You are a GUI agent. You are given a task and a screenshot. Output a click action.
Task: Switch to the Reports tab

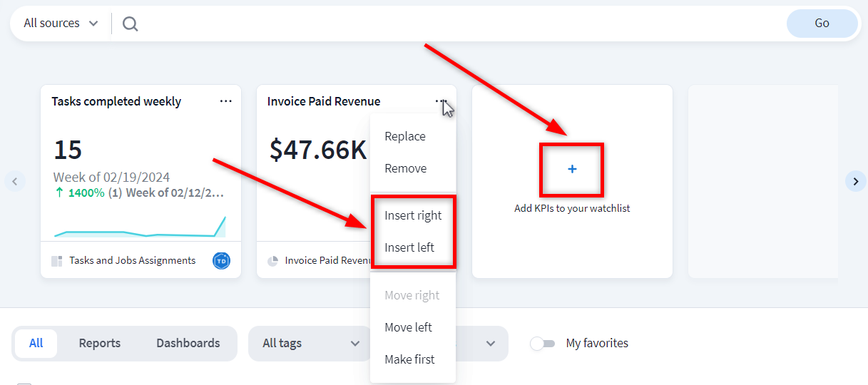pos(100,344)
